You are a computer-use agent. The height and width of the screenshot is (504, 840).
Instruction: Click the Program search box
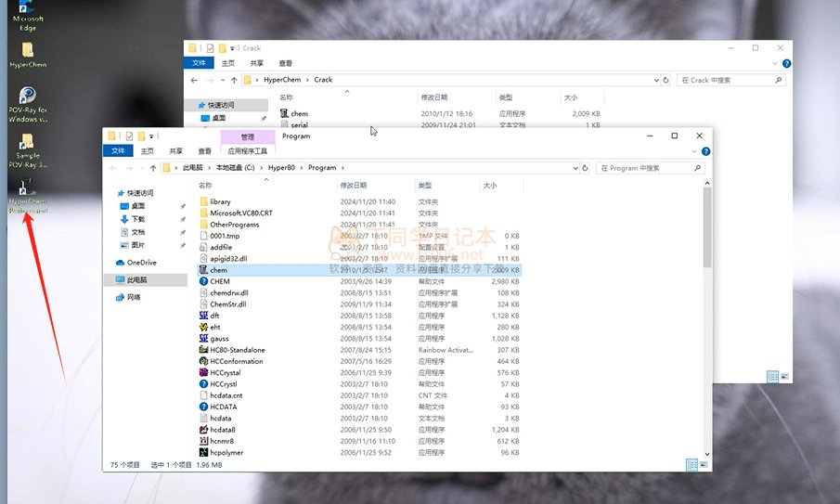(x=650, y=168)
